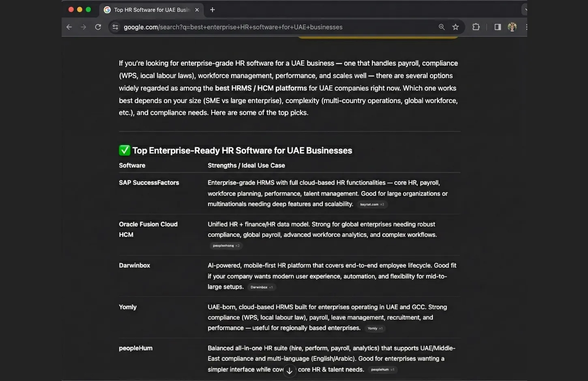Click the green macOS fullscreen window button
Screen dimensions: 588x381
[x=88, y=9]
